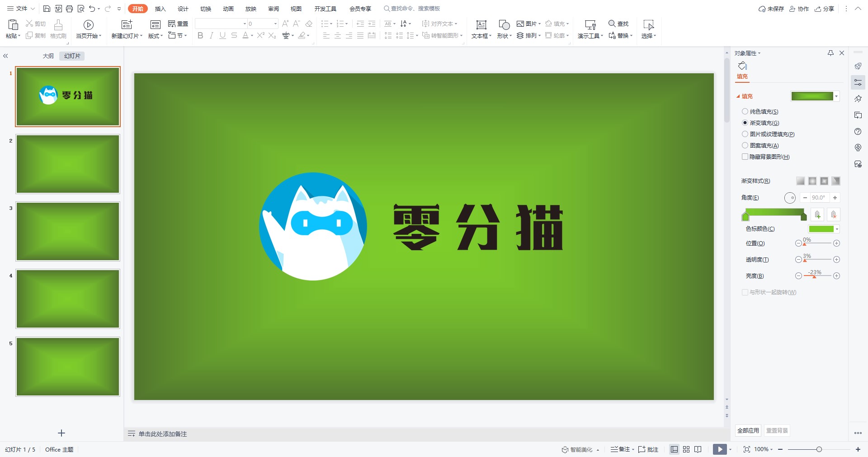Enable hide background graphics checkbox

pos(745,157)
